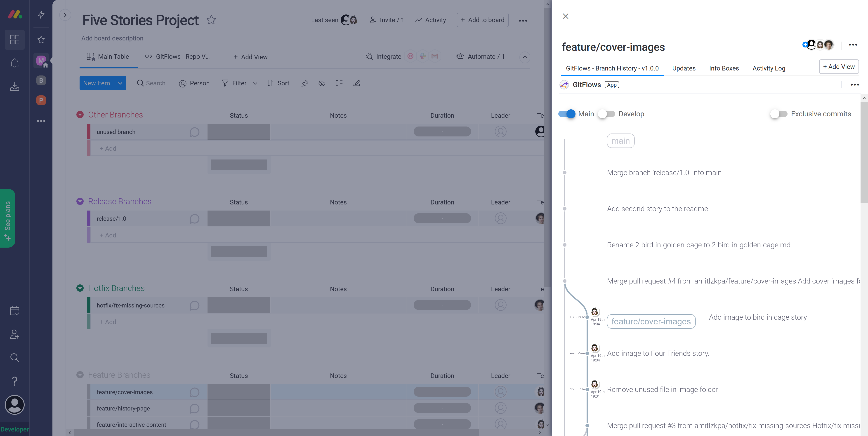Enable the Develop branch toggle
Screen dimensions: 868x436
coord(606,114)
